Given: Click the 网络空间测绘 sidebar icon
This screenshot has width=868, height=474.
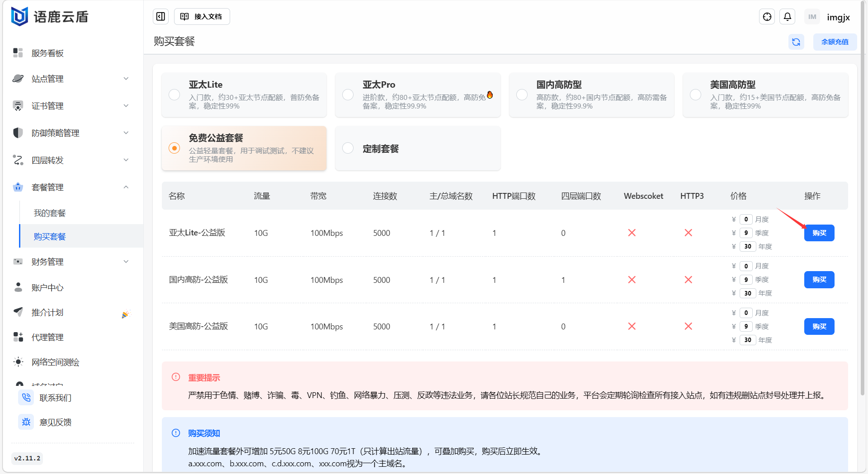Looking at the screenshot, I should (x=18, y=362).
